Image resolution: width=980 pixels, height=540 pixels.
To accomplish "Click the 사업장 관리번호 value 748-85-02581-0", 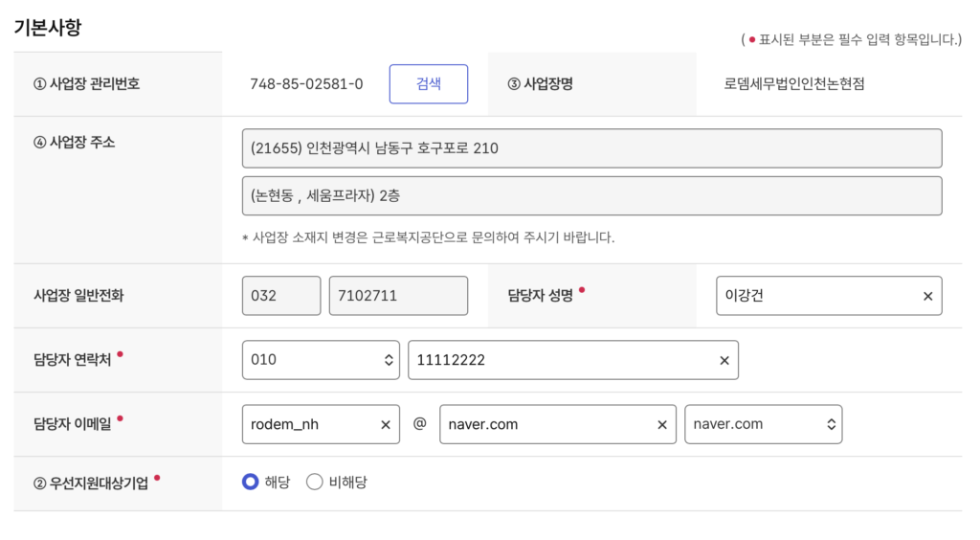I will click(306, 84).
